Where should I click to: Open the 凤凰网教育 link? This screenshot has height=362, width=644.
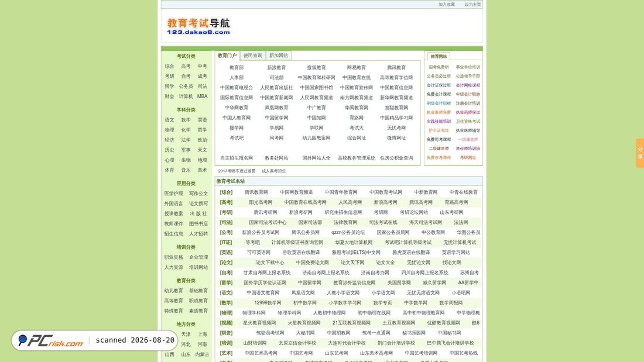tap(276, 108)
